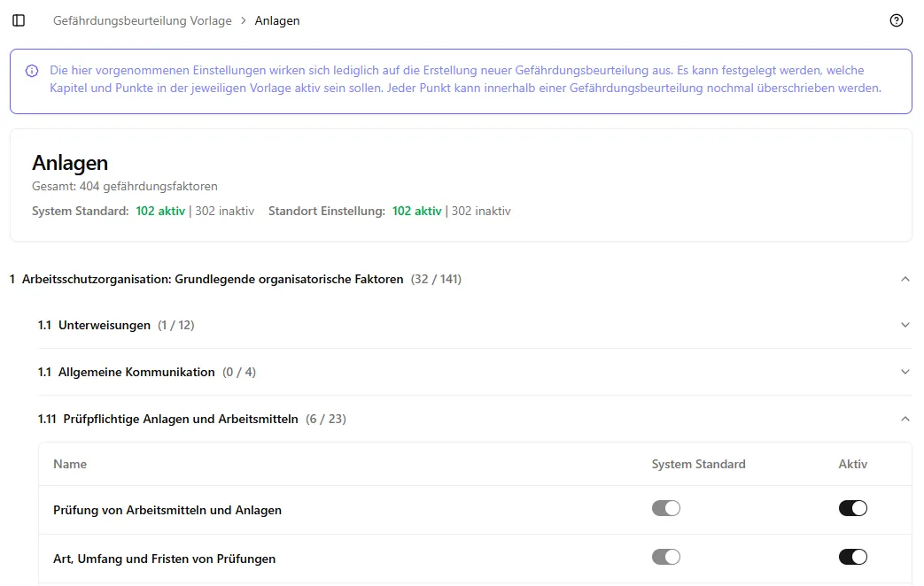Screen dimensions: 924x586
Task: Click the Name column header
Action: pyautogui.click(x=70, y=464)
